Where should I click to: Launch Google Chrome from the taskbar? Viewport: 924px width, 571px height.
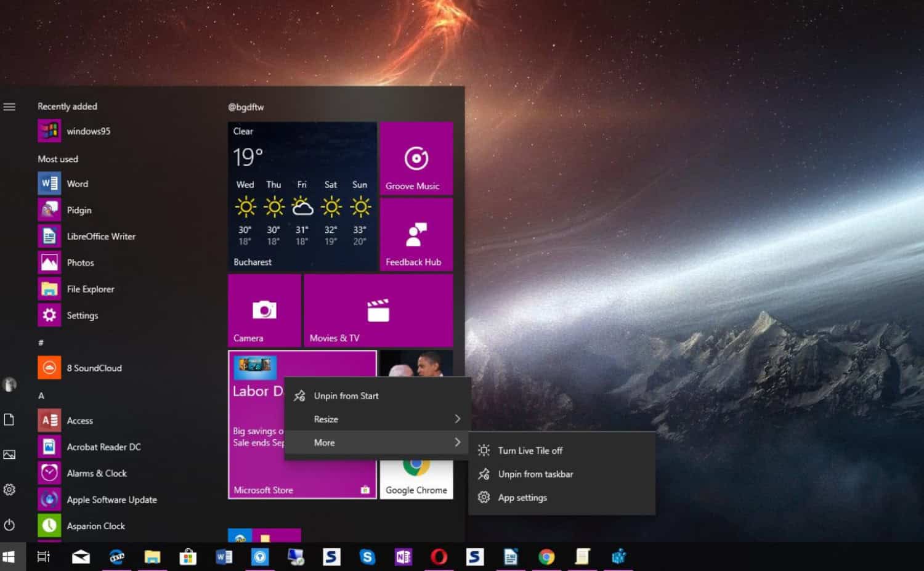click(546, 557)
